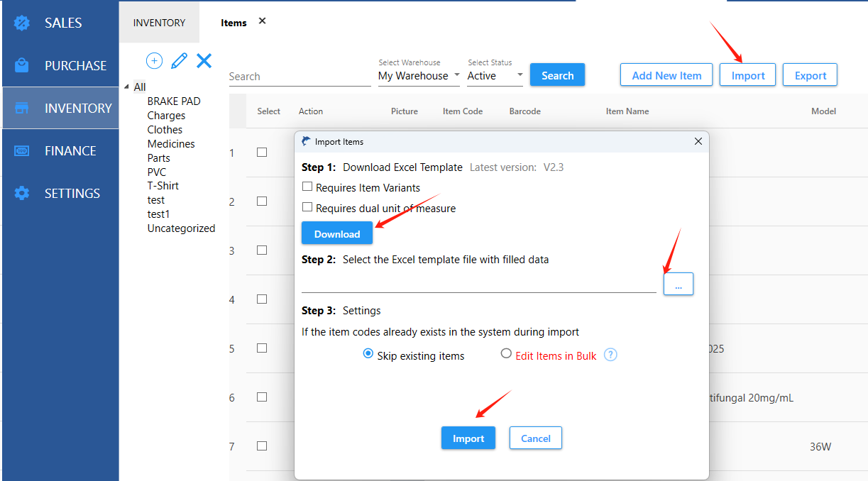This screenshot has height=481, width=868.
Task: Delete category using the blue X icon
Action: (204, 61)
